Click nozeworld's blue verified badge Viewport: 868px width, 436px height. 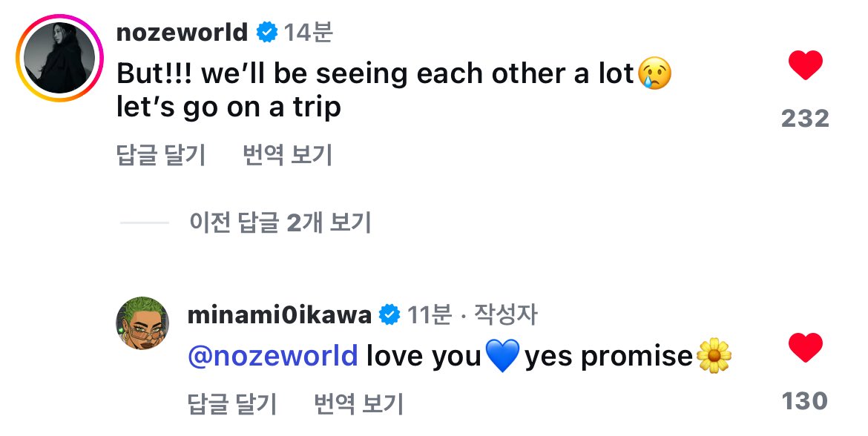pyautogui.click(x=267, y=33)
